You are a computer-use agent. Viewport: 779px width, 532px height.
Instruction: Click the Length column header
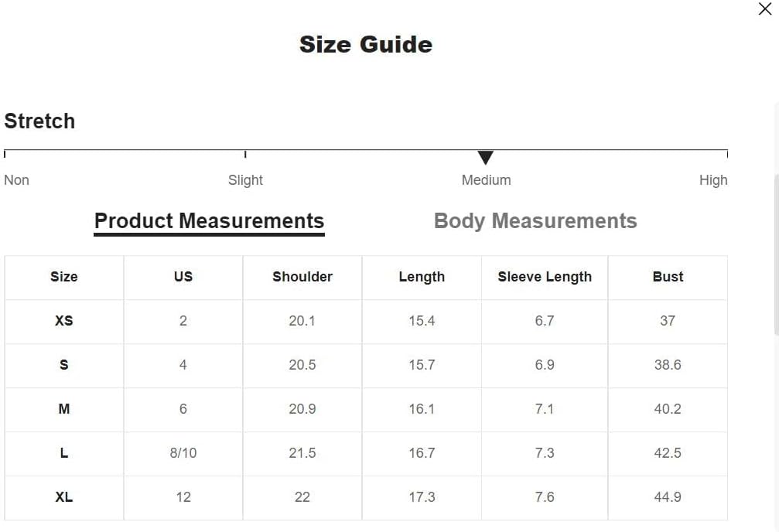(x=422, y=277)
